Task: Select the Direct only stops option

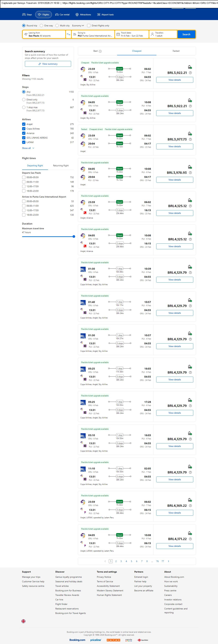Action: [x=24, y=100]
